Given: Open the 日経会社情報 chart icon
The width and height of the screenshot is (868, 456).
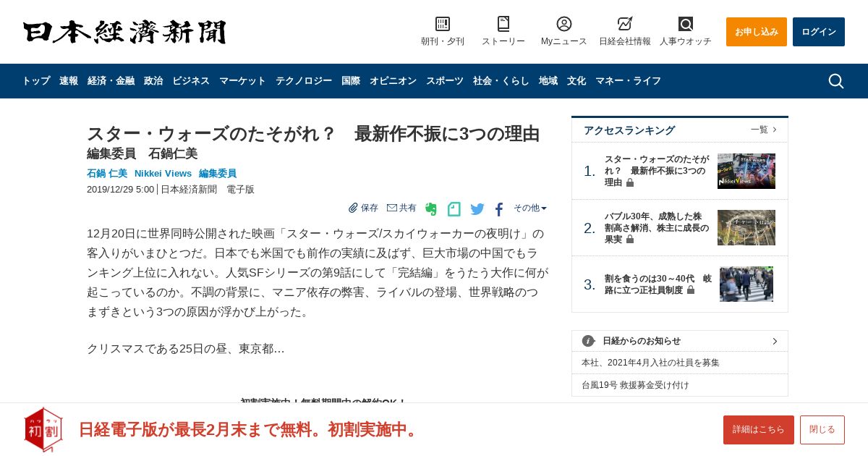Looking at the screenshot, I should (x=625, y=24).
